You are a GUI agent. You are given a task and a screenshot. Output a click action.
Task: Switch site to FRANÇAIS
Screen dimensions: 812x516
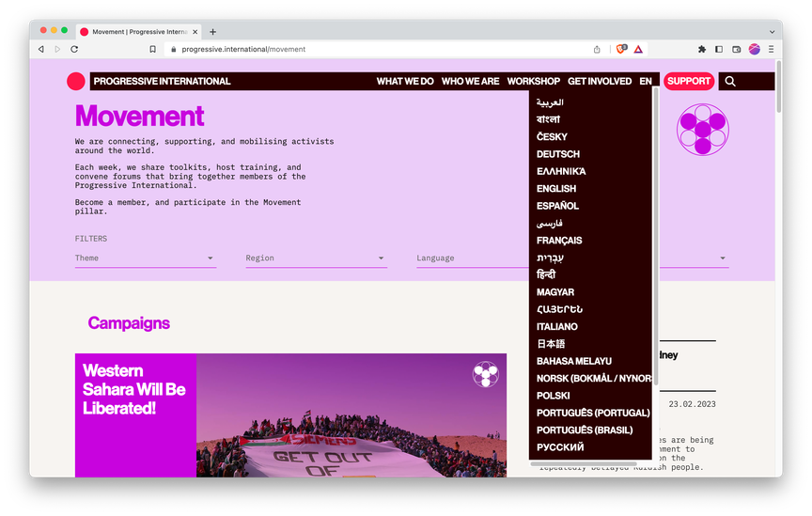tap(559, 241)
